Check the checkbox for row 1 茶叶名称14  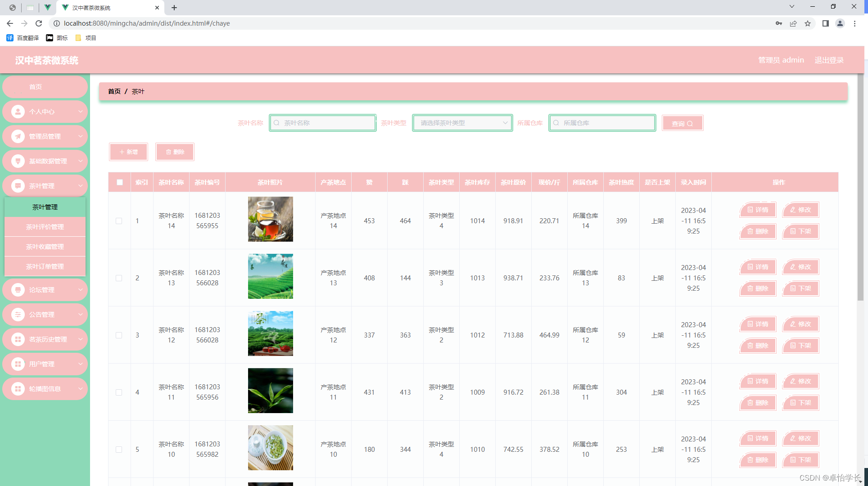tap(119, 221)
